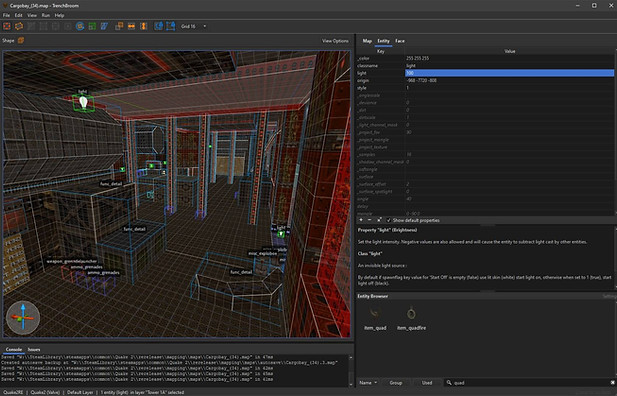Image resolution: width=617 pixels, height=396 pixels.
Task: Add a new property with plus icon
Action: (x=361, y=220)
